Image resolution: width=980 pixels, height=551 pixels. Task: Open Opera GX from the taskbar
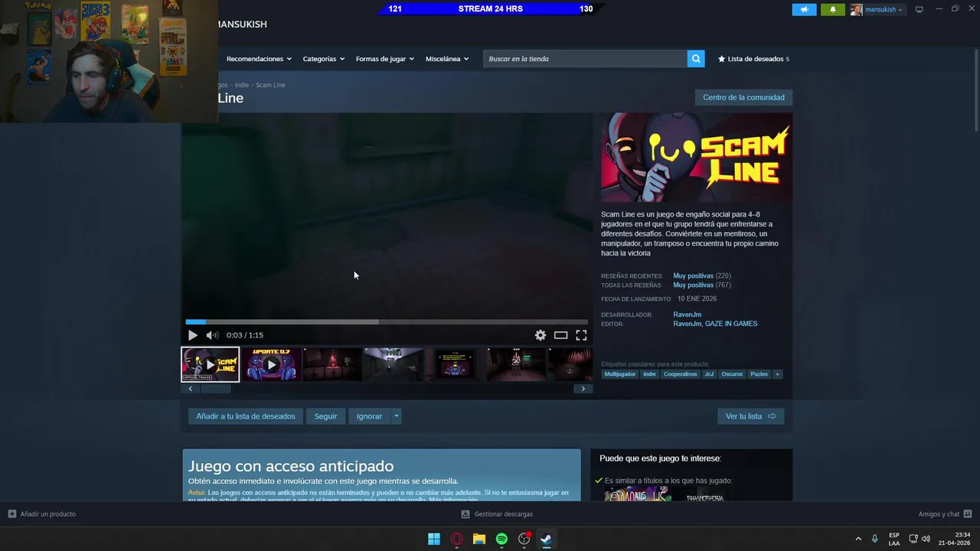[457, 539]
